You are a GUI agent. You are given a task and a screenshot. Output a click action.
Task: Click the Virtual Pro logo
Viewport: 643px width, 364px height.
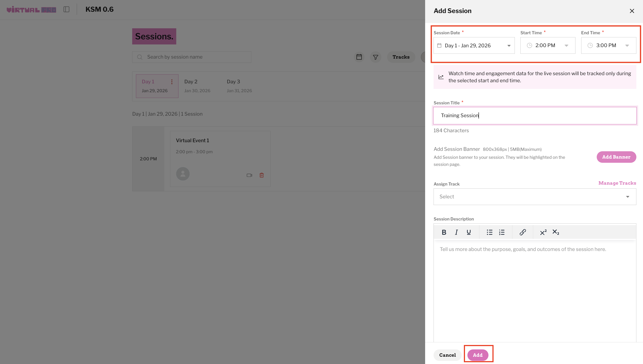point(31,10)
